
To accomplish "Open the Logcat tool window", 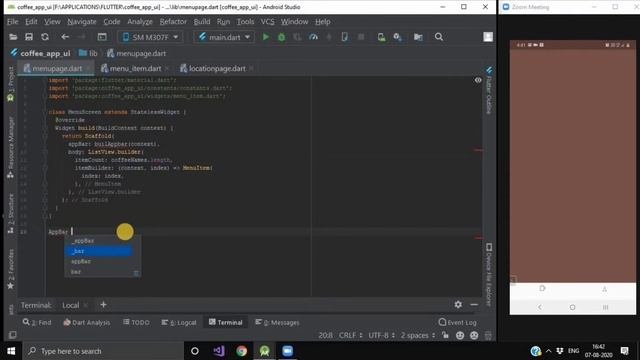I will click(x=179, y=322).
